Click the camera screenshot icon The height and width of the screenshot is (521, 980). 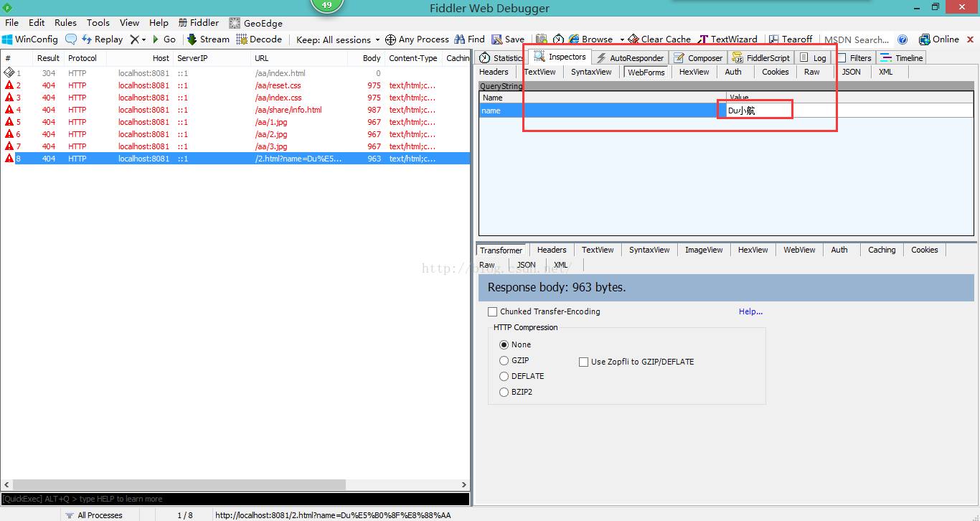coord(541,39)
